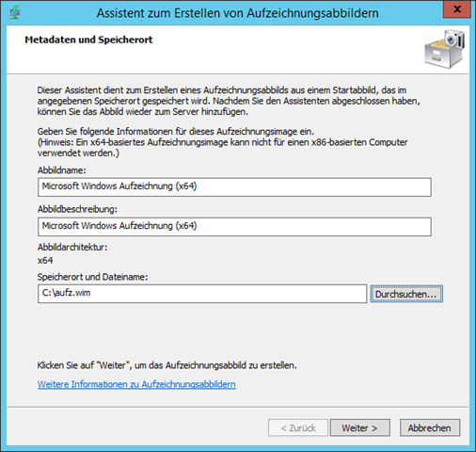Click the Metadaten und Speicherort heading
Image resolution: width=476 pixels, height=452 pixels.
88,40
